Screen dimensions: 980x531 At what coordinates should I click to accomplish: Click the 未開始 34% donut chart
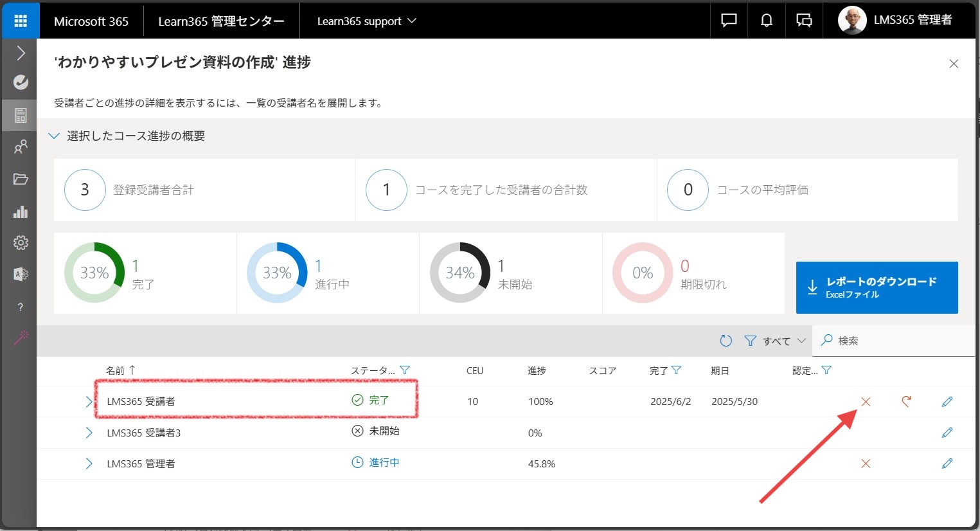click(x=460, y=273)
